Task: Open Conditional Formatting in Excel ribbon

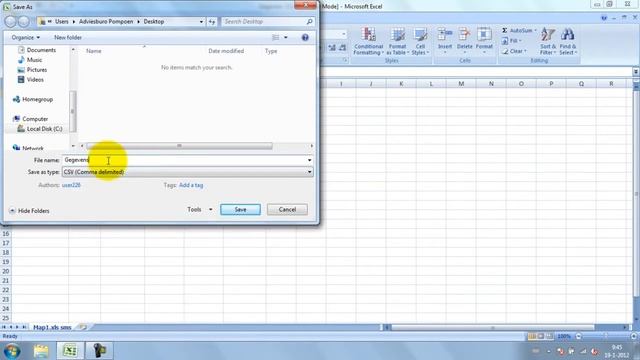Action: tap(368, 41)
